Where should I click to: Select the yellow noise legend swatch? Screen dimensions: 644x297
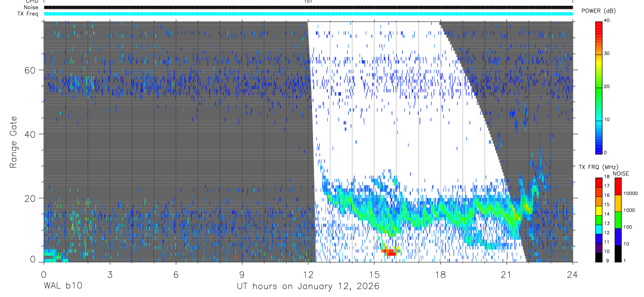click(x=618, y=203)
